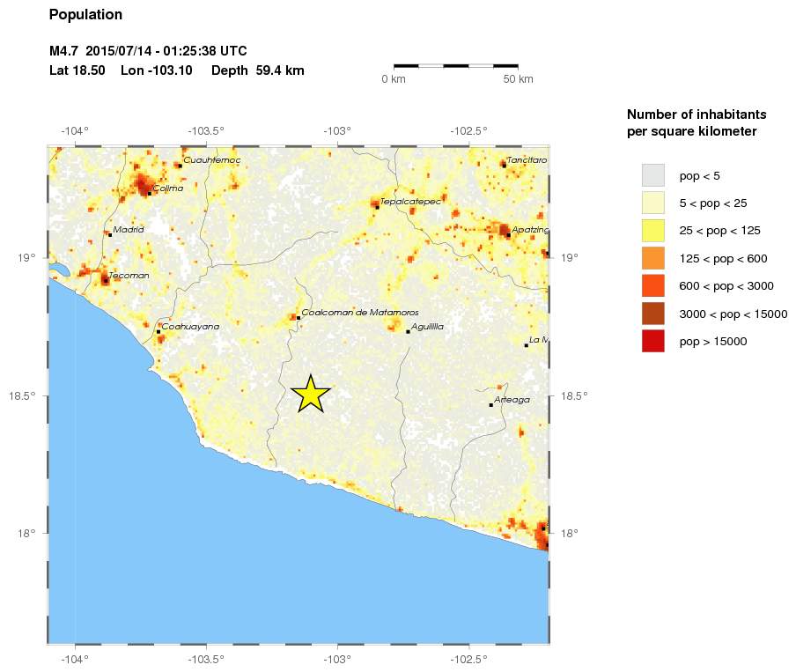Choose the '125 < pop < 600' orange swatch
The image size is (796, 672).
[x=652, y=258]
